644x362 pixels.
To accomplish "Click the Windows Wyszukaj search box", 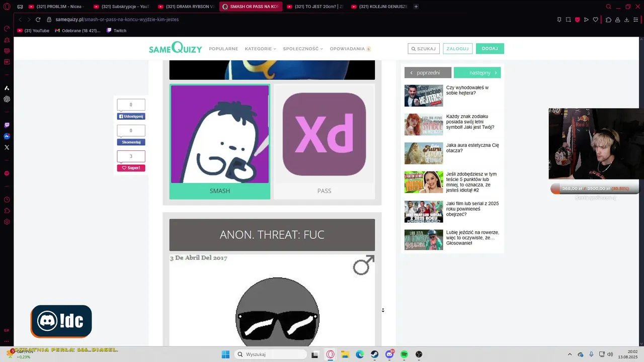I will pos(271,354).
